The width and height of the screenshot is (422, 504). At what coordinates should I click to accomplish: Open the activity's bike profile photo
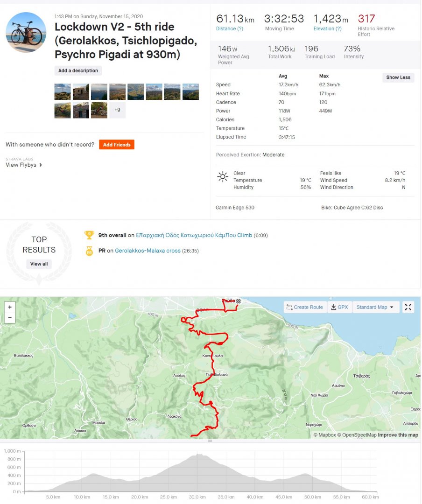(x=26, y=33)
